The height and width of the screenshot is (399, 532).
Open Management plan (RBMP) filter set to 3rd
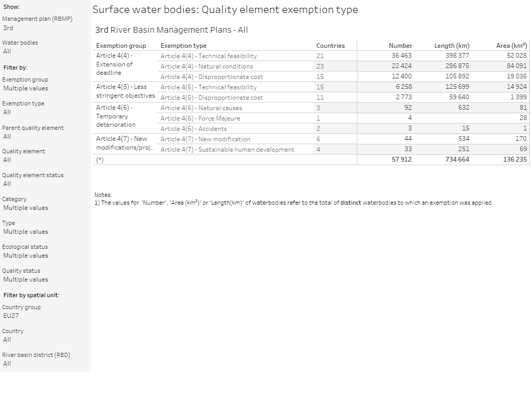(45, 28)
